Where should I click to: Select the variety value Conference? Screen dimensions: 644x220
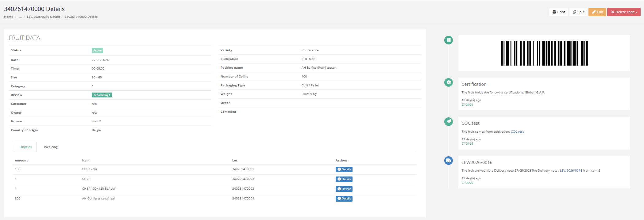click(310, 50)
